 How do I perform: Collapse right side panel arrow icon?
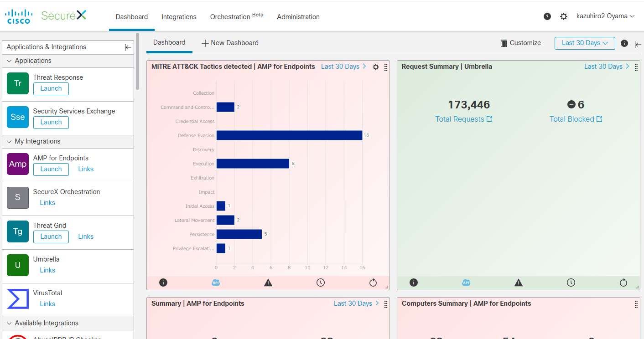(638, 44)
